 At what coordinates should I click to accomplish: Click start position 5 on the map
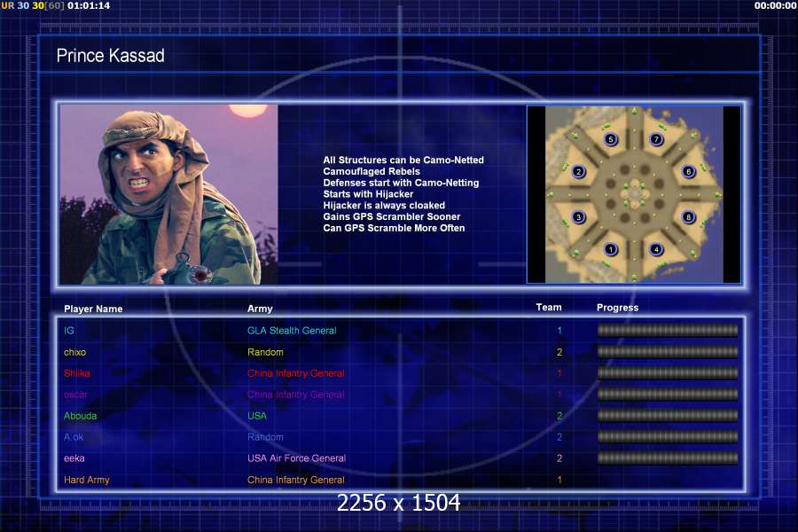(x=611, y=139)
